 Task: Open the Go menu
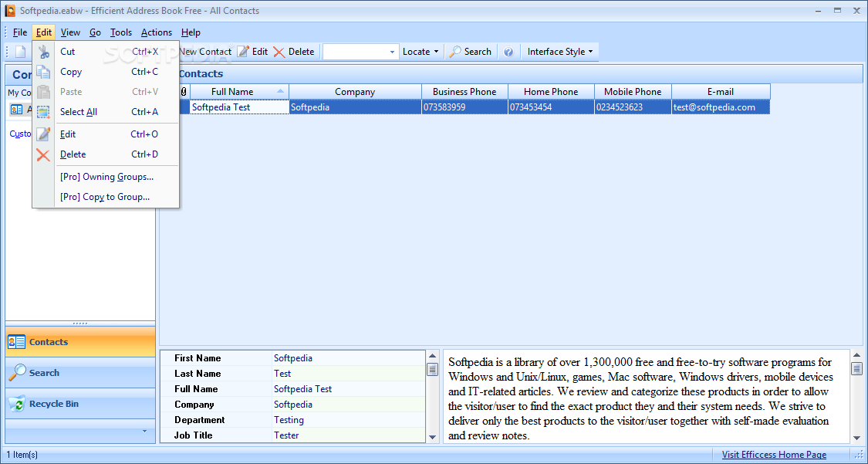(95, 32)
